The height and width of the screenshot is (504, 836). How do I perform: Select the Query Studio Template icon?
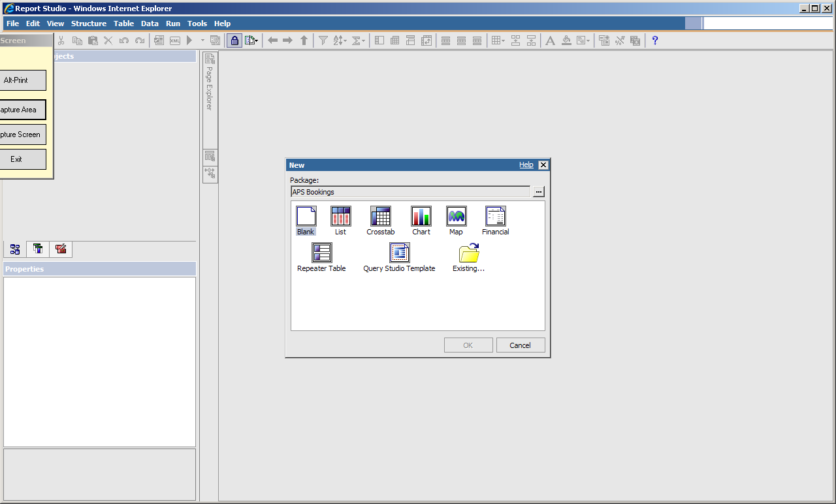tap(399, 253)
